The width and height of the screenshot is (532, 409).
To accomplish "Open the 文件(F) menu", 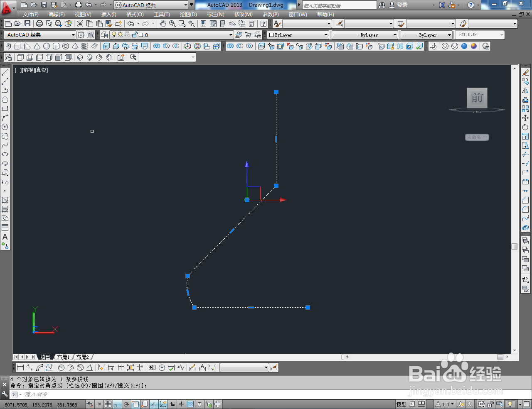I will point(31,15).
